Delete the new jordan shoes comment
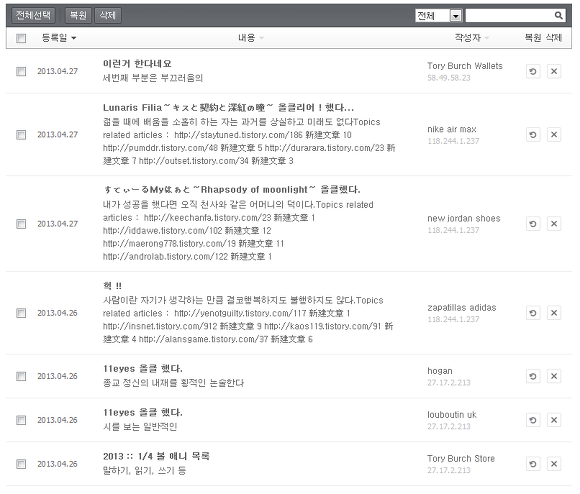This screenshot has height=494, width=580. [x=554, y=224]
